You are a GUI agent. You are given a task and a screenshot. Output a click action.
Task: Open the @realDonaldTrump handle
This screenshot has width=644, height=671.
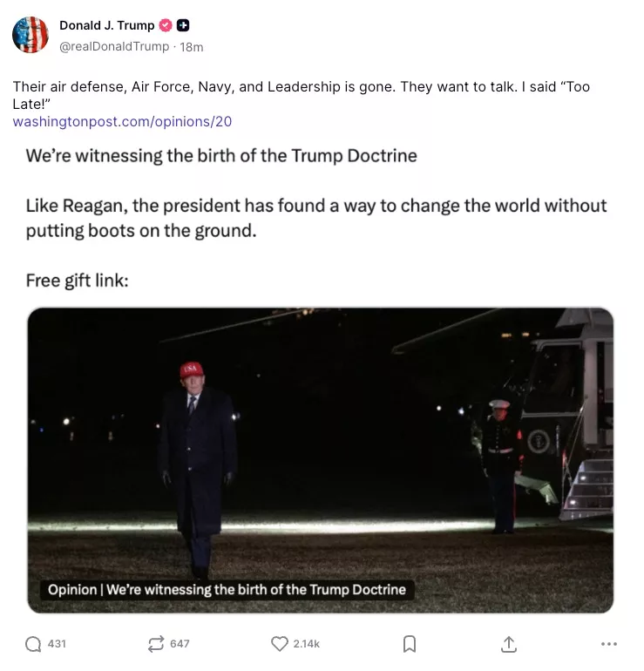(x=113, y=46)
